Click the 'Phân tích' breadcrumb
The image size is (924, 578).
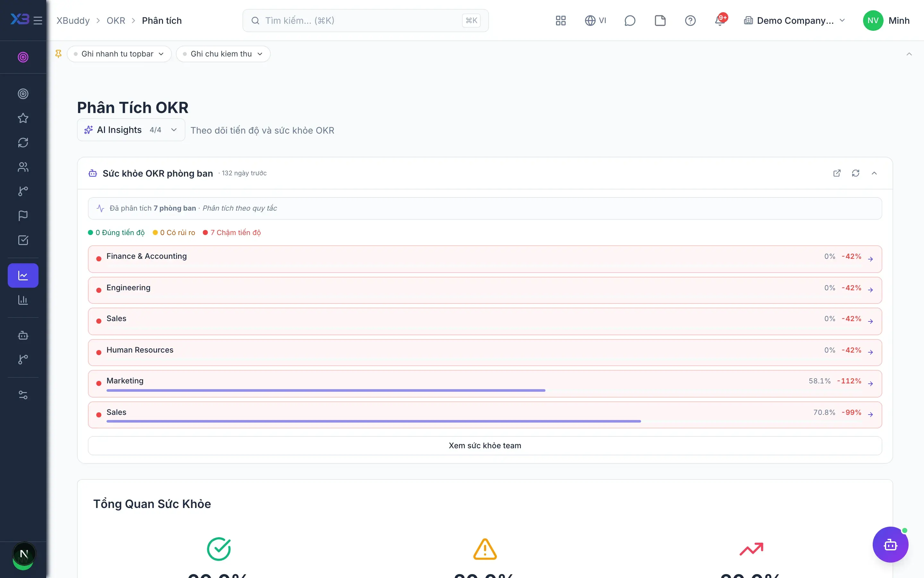tap(162, 21)
